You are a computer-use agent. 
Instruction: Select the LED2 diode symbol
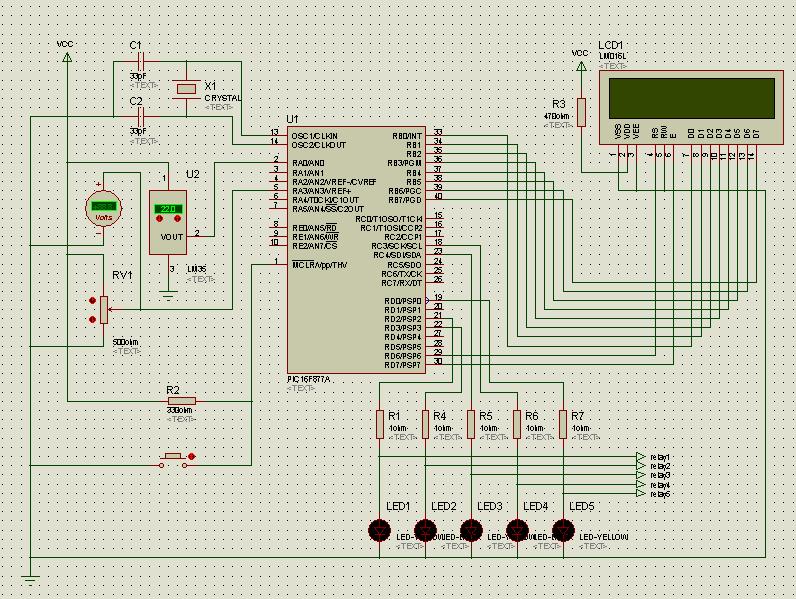click(425, 530)
